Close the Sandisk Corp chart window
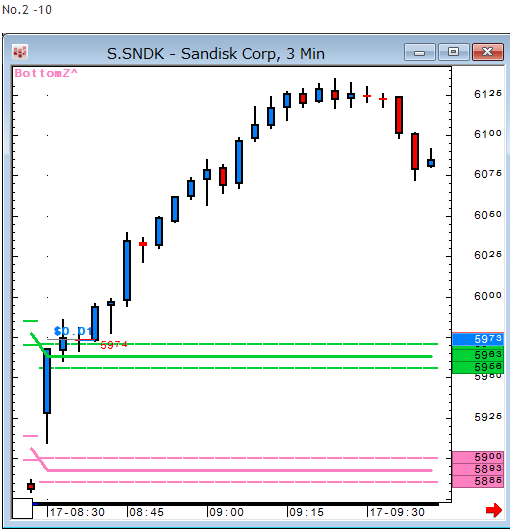This screenshot has width=513, height=532. pos(488,52)
